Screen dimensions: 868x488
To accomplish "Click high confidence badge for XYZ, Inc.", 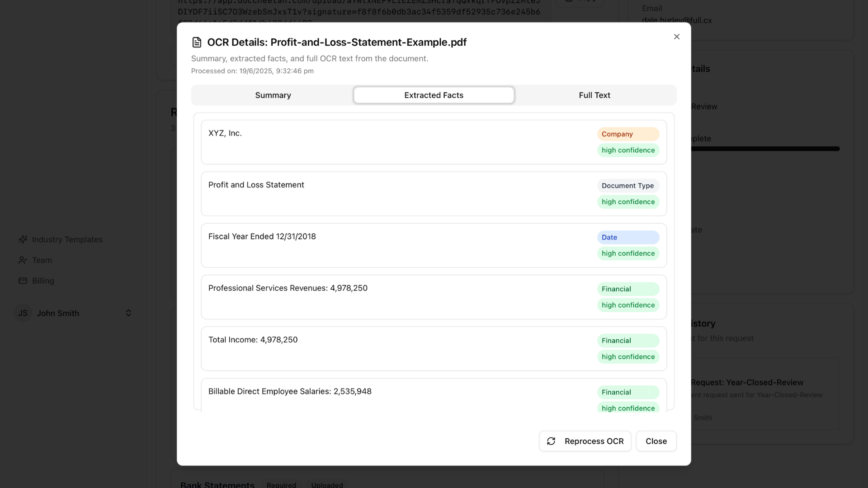I will [x=628, y=150].
